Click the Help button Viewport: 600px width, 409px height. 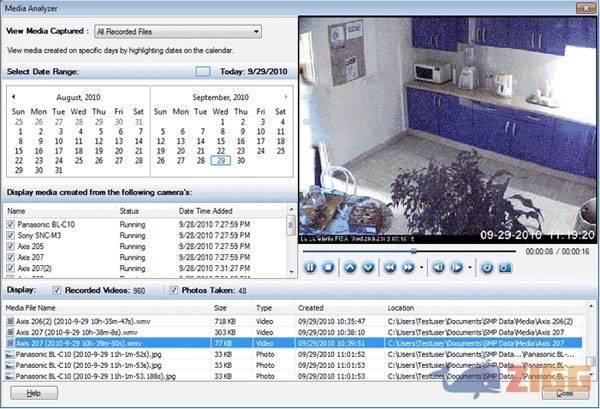(34, 394)
